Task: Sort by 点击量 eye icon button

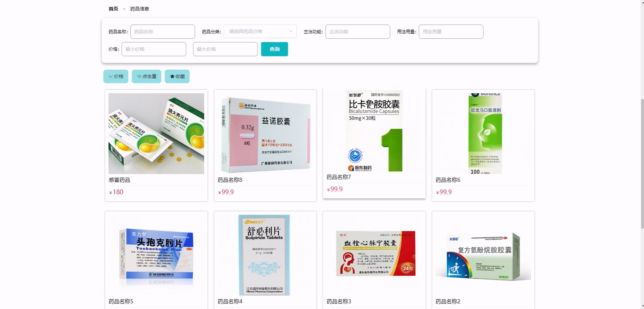Action: [x=146, y=76]
